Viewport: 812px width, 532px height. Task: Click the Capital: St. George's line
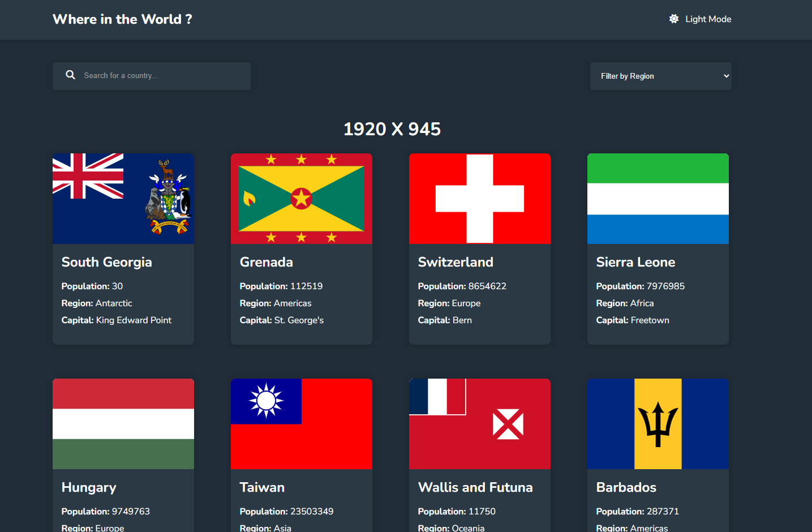281,320
